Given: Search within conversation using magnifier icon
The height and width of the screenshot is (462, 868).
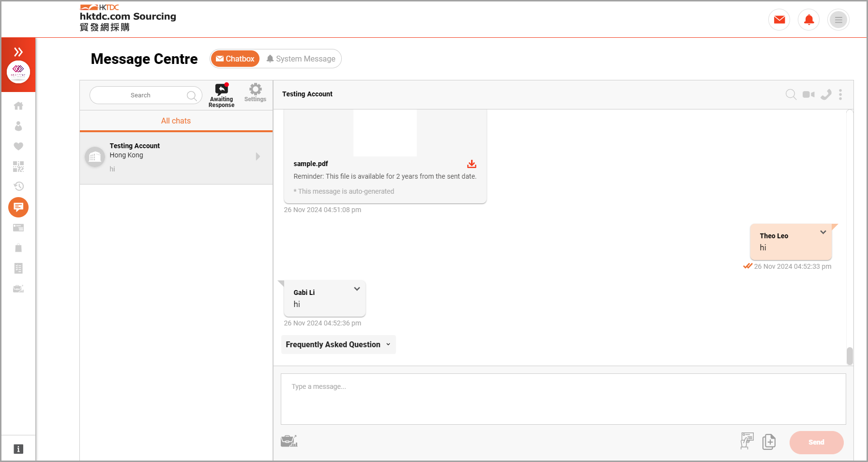Looking at the screenshot, I should coord(791,94).
